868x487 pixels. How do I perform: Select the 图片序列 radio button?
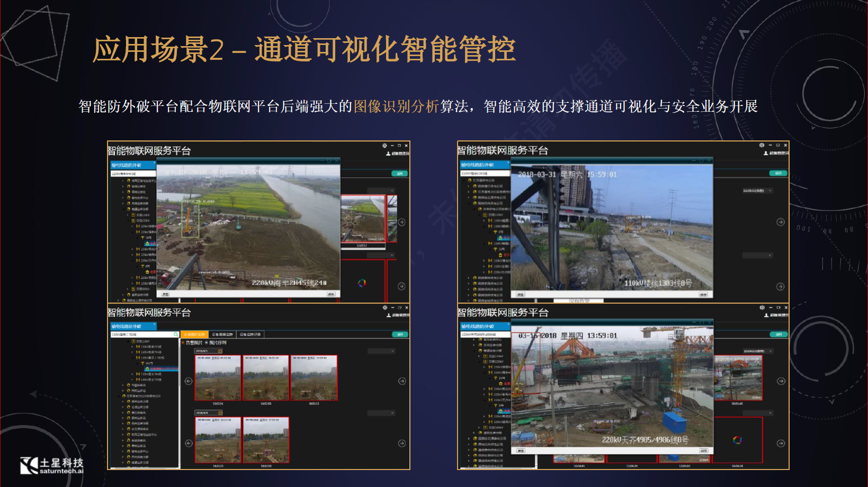(206, 342)
